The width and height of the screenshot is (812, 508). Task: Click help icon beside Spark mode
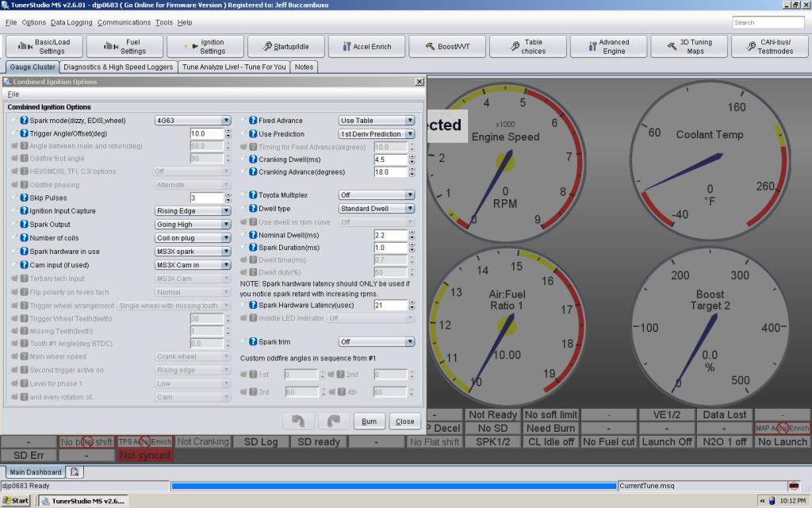[x=24, y=121]
